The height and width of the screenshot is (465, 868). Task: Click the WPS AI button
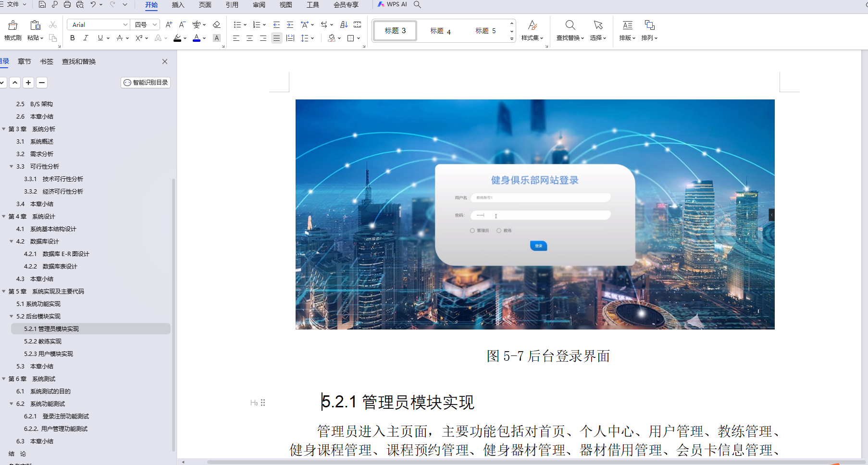click(392, 4)
